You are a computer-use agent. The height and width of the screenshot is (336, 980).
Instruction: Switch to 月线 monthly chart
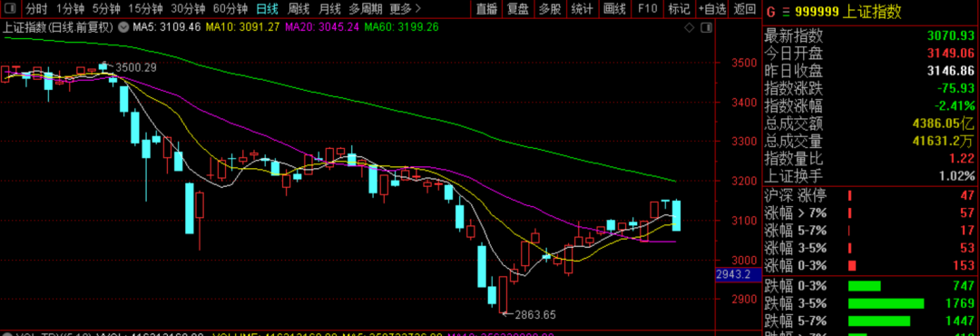coord(329,9)
